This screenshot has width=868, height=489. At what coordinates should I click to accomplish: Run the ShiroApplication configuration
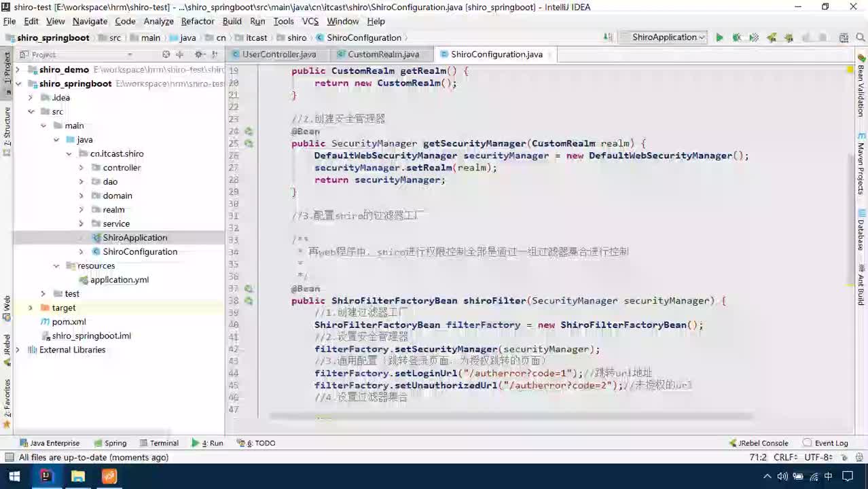click(719, 38)
